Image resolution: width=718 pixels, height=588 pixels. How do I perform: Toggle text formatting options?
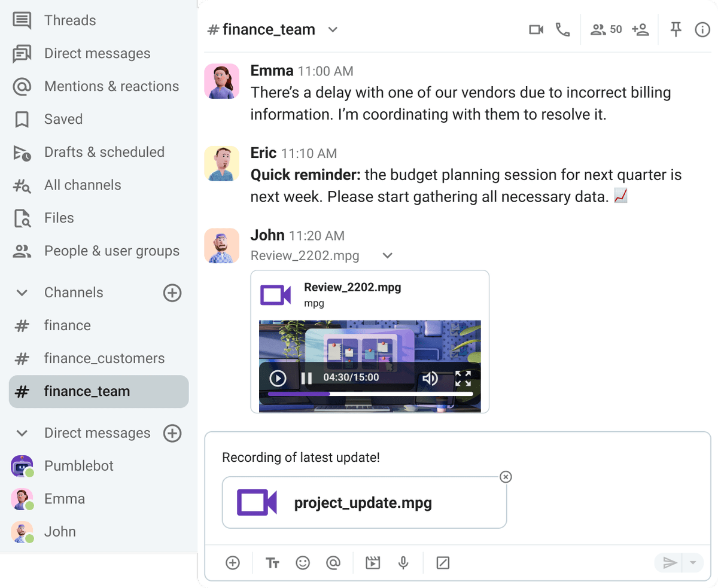(272, 563)
